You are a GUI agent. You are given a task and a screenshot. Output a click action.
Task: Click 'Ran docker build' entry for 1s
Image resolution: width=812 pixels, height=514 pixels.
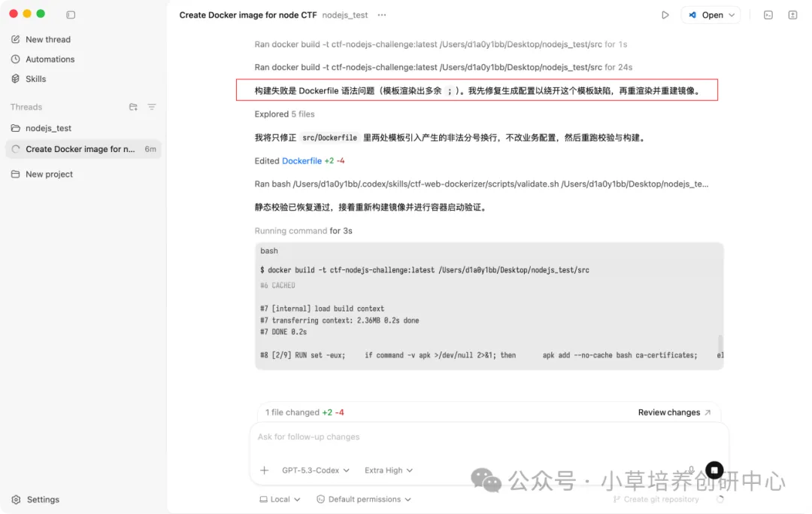(x=441, y=44)
